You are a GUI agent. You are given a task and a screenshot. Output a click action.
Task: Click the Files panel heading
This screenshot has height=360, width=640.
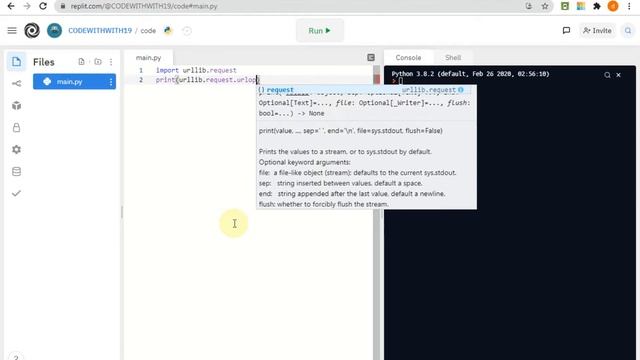[x=44, y=62]
